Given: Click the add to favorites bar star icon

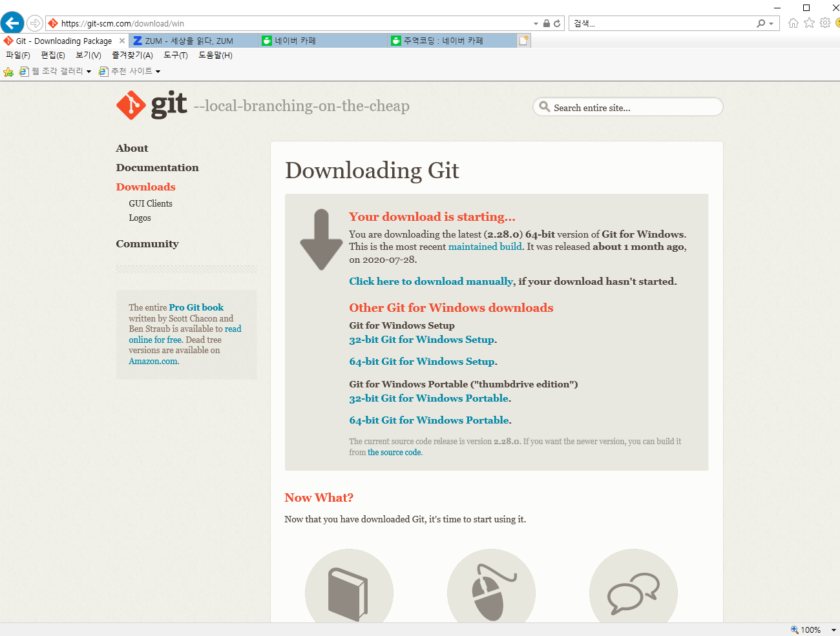Looking at the screenshot, I should [8, 72].
